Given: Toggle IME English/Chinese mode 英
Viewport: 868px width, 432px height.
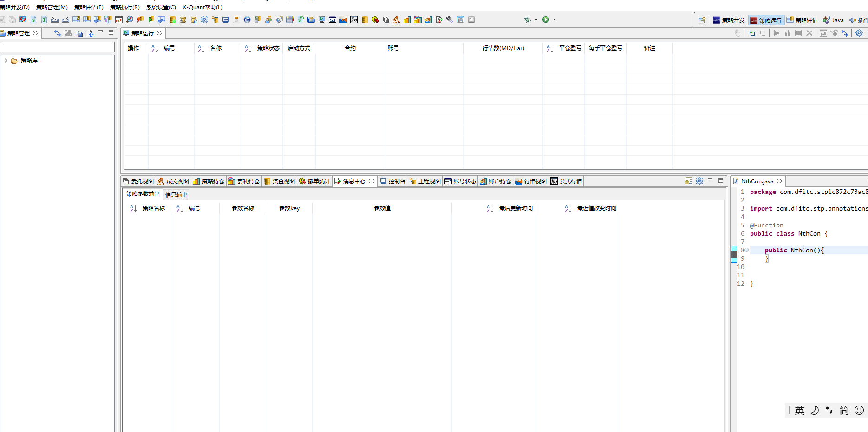Looking at the screenshot, I should click(x=800, y=411).
